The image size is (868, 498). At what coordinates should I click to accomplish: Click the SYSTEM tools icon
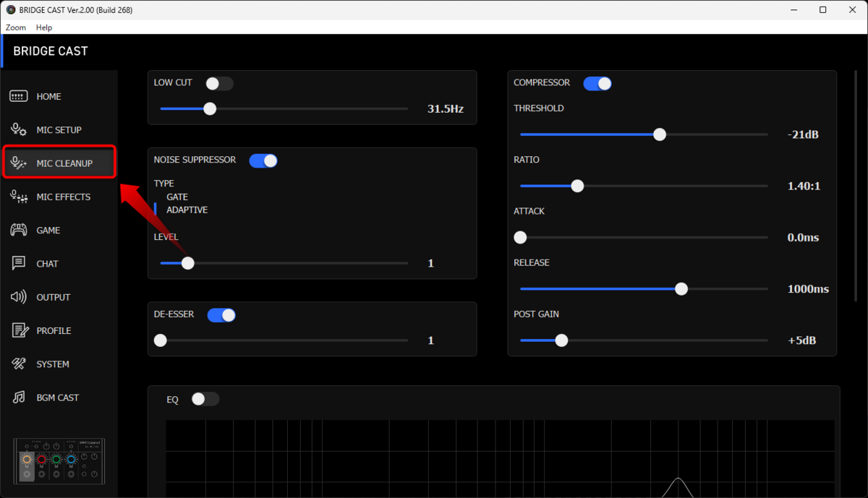coord(19,364)
